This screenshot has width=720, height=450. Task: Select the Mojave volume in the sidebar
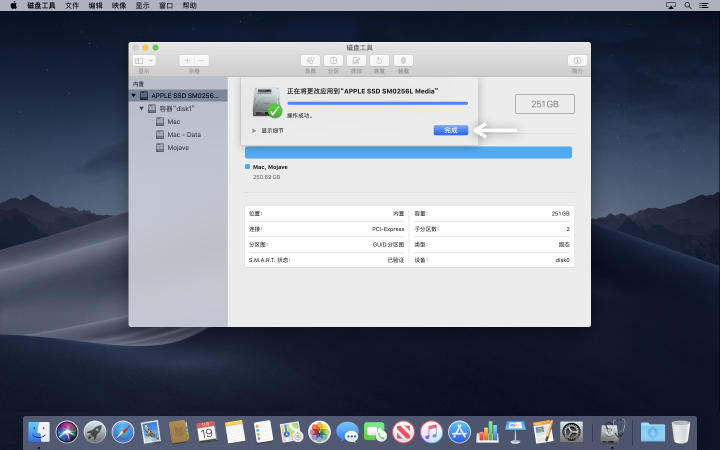tap(179, 147)
